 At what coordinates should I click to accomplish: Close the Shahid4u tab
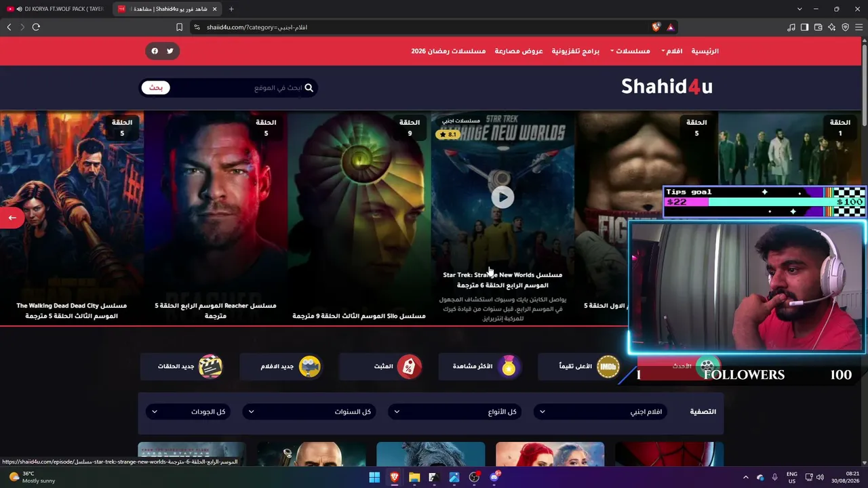tap(215, 9)
